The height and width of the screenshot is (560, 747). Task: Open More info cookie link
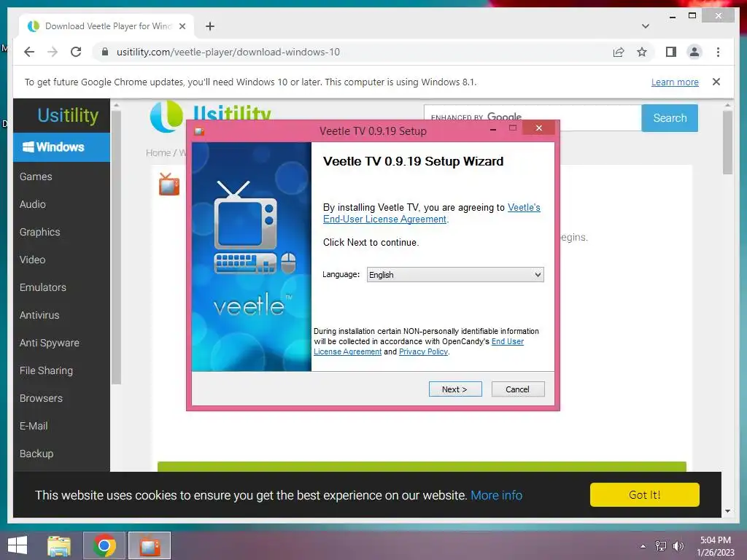pos(496,495)
